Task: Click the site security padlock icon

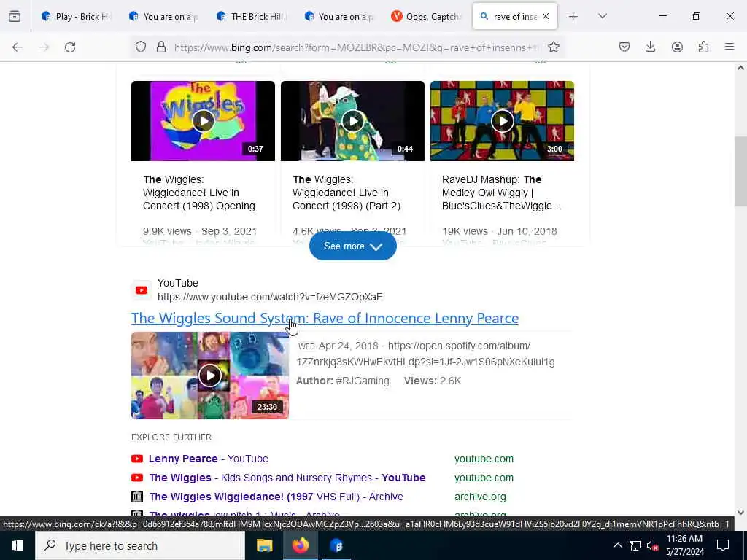Action: 161,47
